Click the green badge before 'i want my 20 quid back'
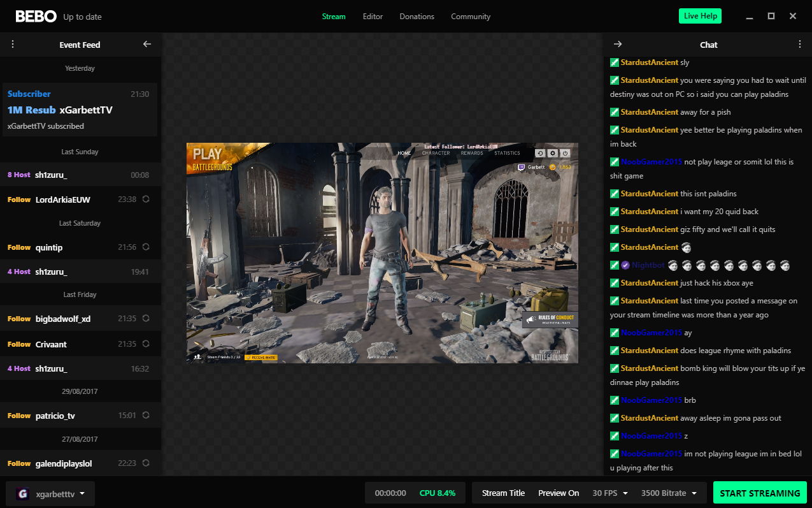Screen dimensions: 812x508 click(615, 212)
